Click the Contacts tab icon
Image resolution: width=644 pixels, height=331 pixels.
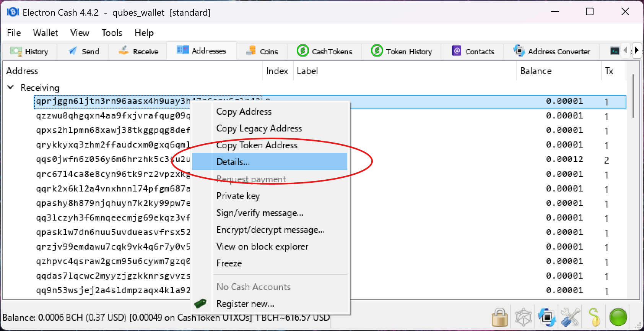coord(457,50)
